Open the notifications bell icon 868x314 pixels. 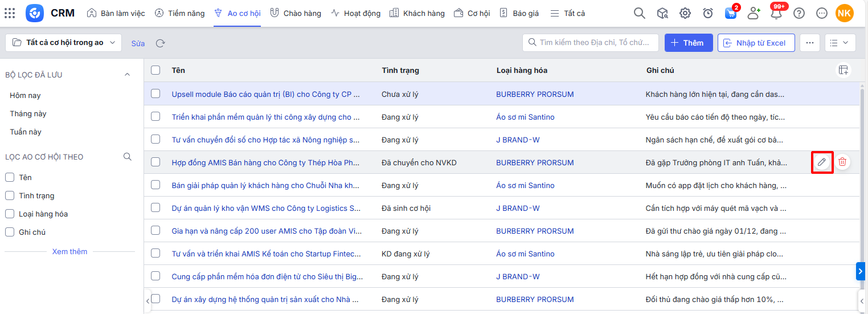[x=776, y=13]
